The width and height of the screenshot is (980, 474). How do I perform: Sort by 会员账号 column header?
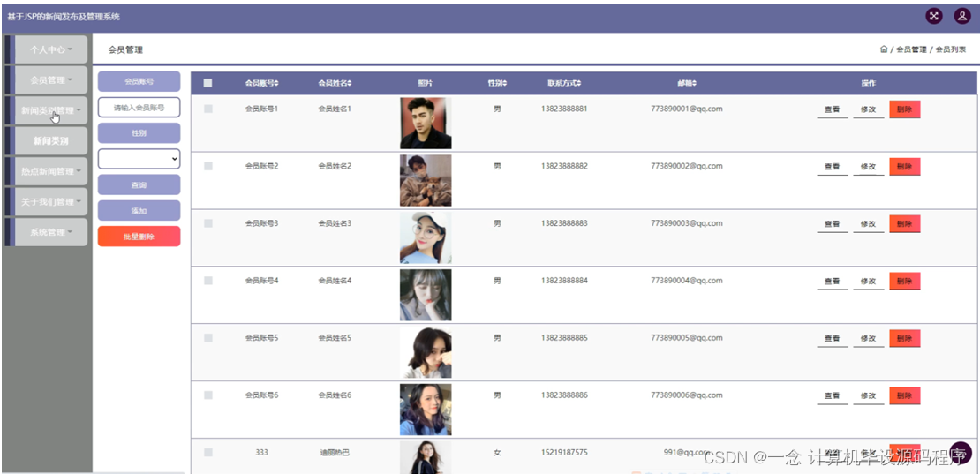[x=262, y=83]
